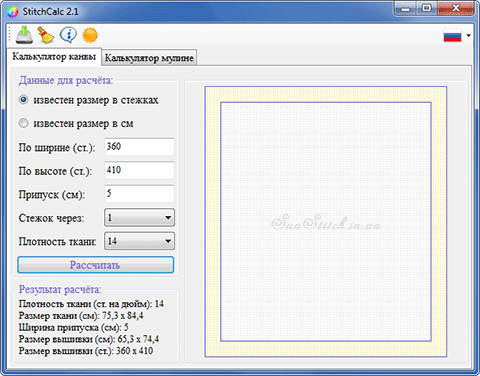This screenshot has width=480, height=376.
Task: Click the StitchCalc title bar app icon
Action: tap(12, 12)
